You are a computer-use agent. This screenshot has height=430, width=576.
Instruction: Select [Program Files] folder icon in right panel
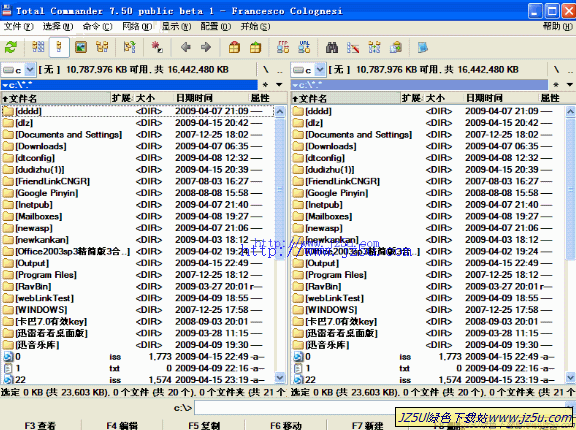click(x=298, y=275)
